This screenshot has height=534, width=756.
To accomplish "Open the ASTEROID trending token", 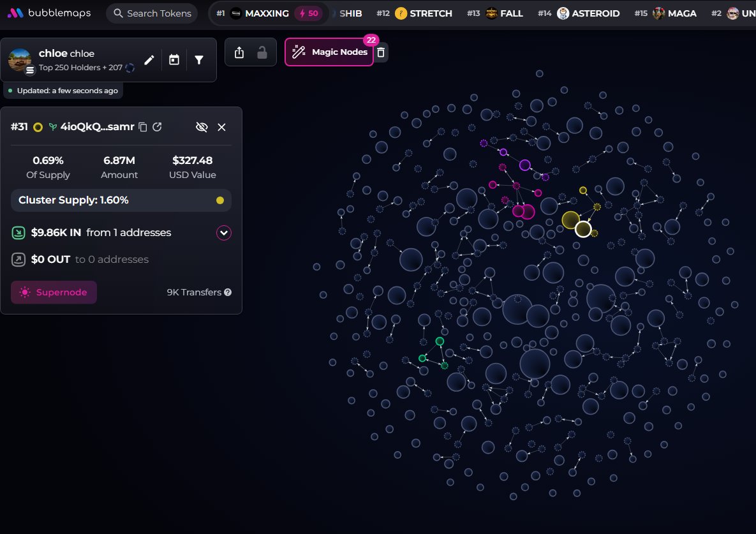I will (588, 13).
